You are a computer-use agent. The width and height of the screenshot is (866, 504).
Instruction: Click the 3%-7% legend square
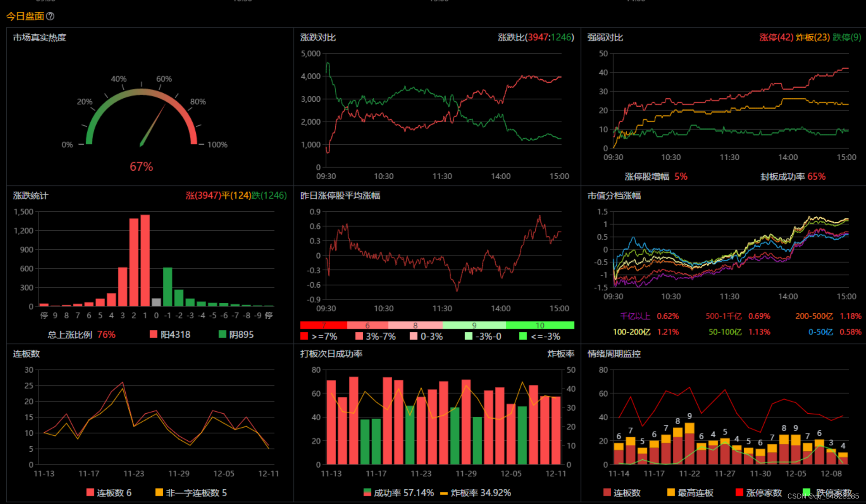pos(359,336)
